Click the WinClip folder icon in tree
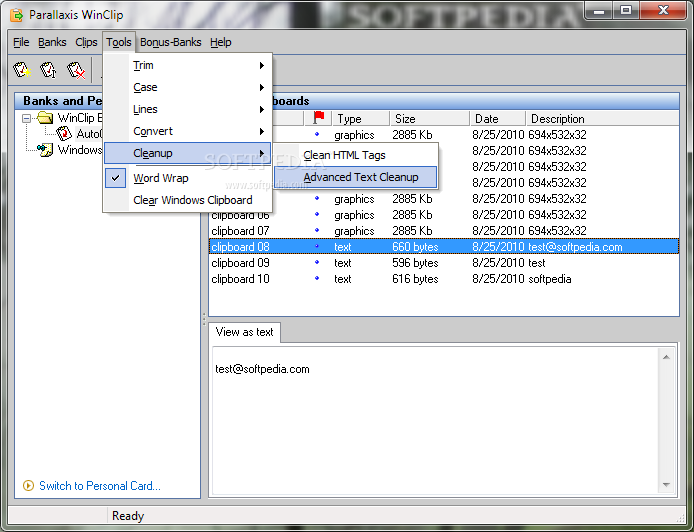 (45, 118)
